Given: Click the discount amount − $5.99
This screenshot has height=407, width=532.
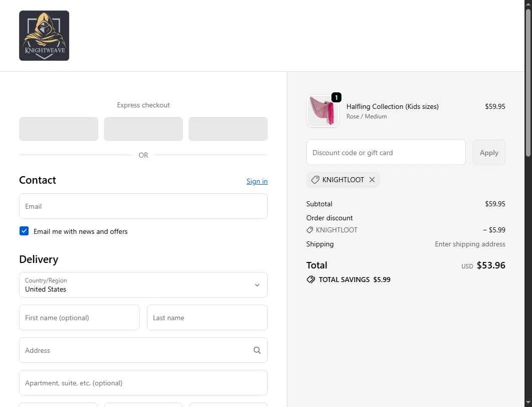Looking at the screenshot, I should click(494, 230).
